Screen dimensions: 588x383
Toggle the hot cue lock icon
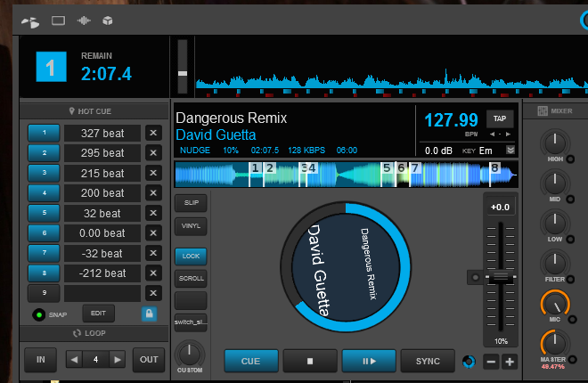pos(149,314)
